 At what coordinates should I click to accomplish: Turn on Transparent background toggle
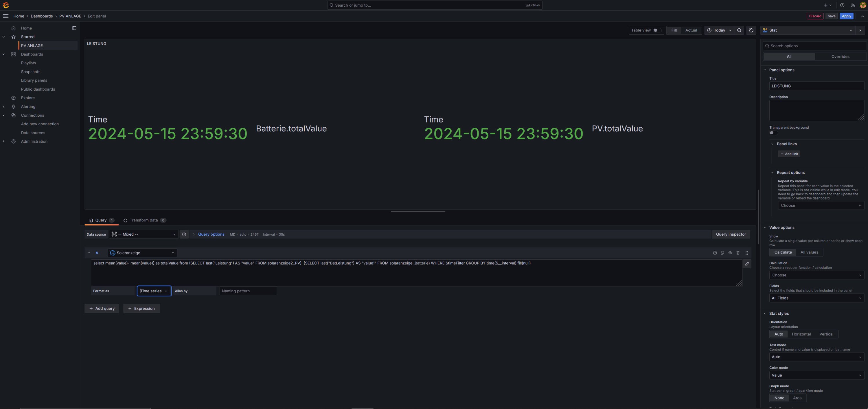pyautogui.click(x=773, y=133)
